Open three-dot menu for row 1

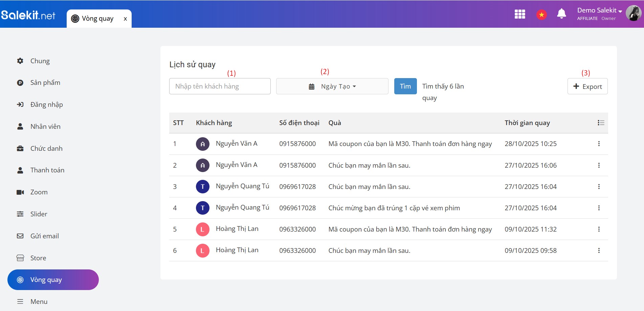[x=599, y=144]
